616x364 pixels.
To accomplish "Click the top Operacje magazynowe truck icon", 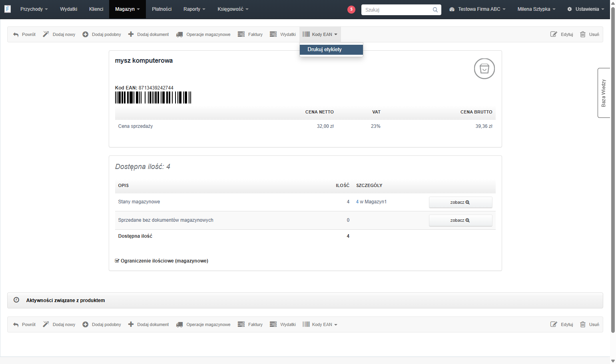I will click(x=179, y=34).
